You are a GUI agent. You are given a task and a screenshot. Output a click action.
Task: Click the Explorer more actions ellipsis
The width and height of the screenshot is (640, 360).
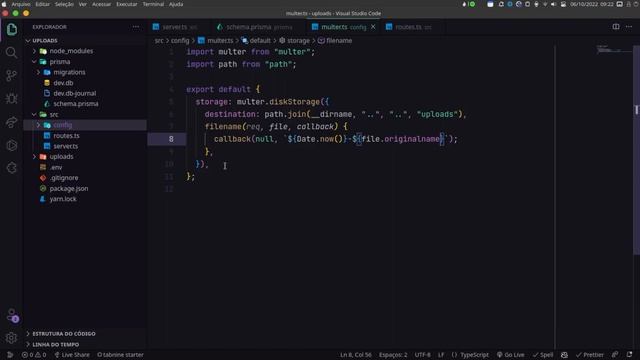coord(136,27)
